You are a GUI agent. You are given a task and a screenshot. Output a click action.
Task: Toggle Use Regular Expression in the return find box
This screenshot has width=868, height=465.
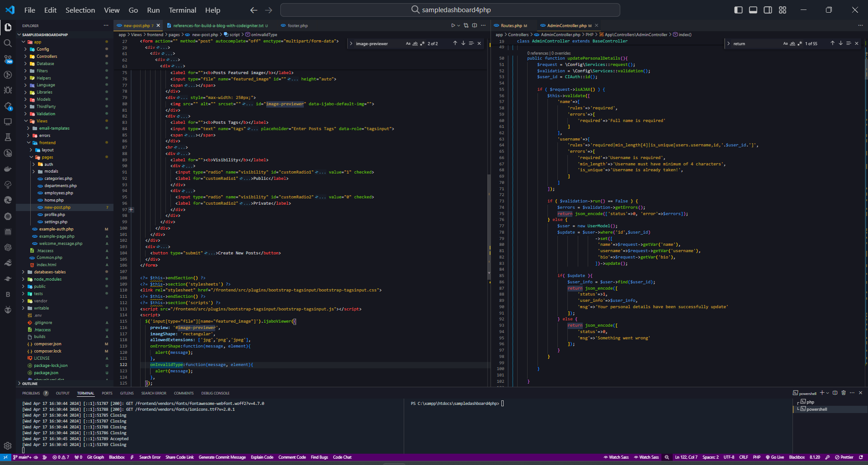pos(800,43)
